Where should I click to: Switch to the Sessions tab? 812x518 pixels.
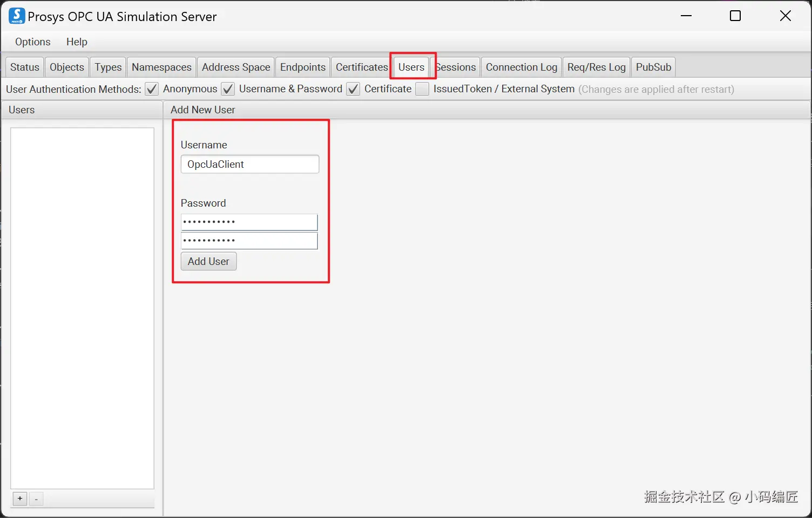[457, 67]
